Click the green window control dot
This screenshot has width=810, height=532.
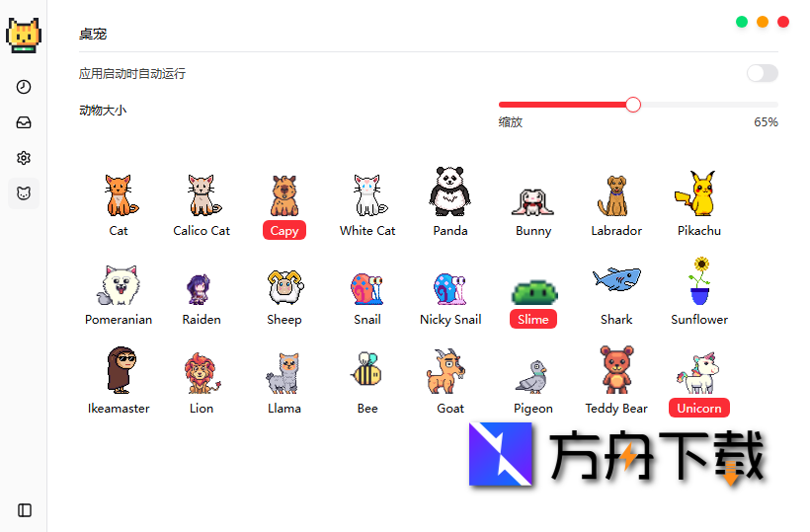742,22
